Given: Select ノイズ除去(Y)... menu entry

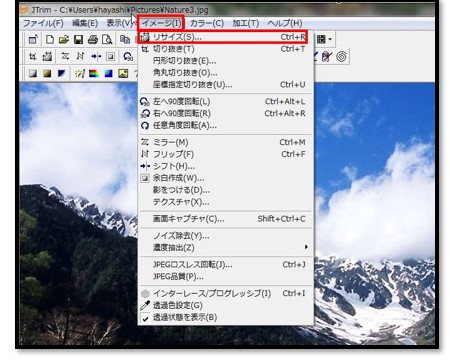Looking at the screenshot, I should coord(226,236).
